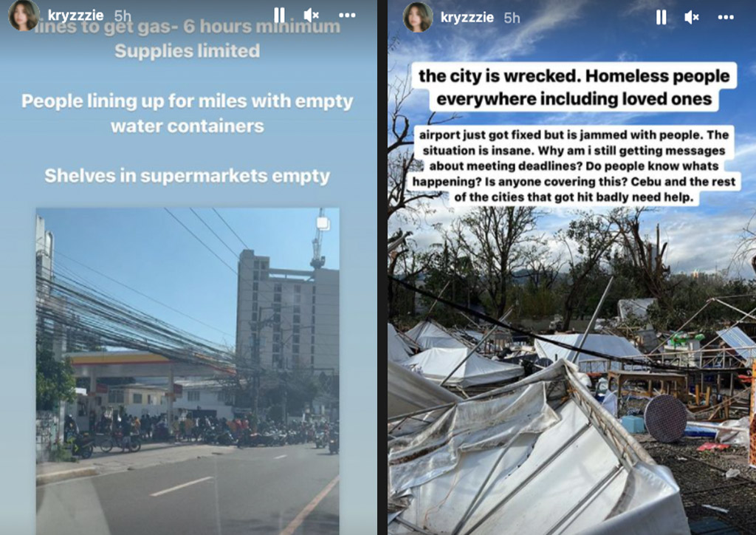Open more options on left story
The image size is (756, 535).
pyautogui.click(x=347, y=16)
